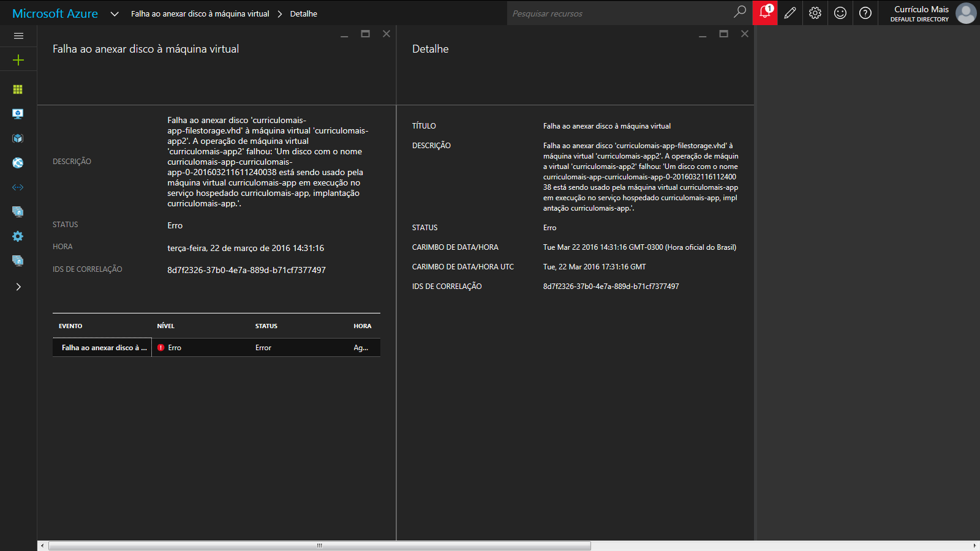The image size is (980, 551).
Task: Click the NÍVEL column header
Action: click(x=166, y=326)
